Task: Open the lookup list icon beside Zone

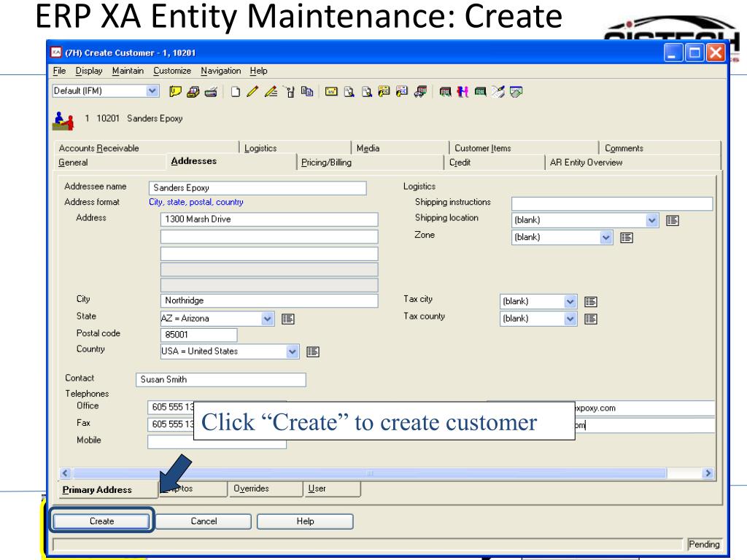Action: tap(627, 238)
